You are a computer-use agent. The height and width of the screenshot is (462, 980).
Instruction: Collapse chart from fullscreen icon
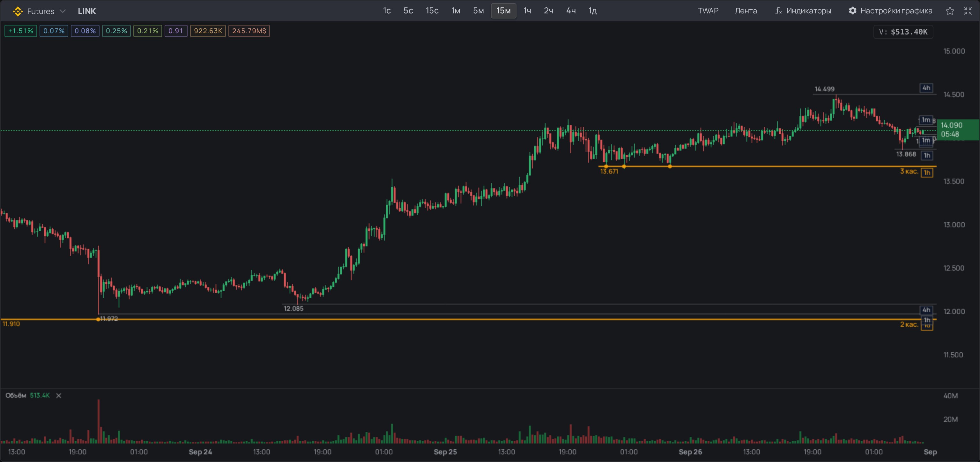(x=968, y=11)
